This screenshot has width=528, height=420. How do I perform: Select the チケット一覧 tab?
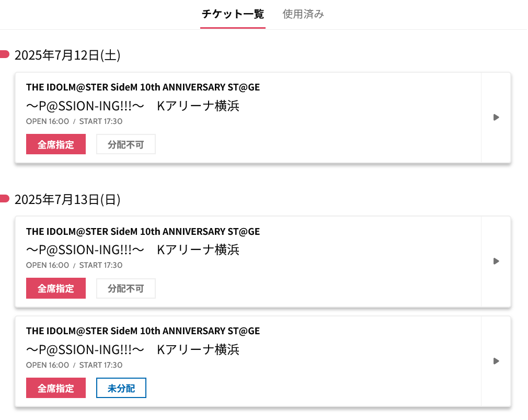[233, 14]
